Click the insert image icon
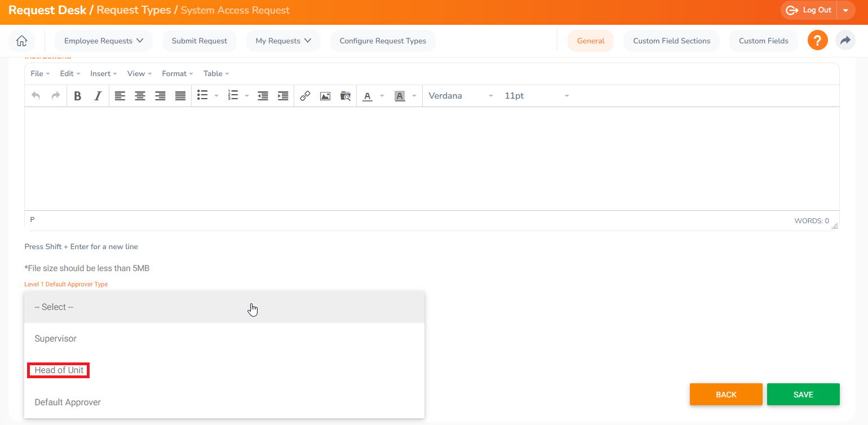This screenshot has width=868, height=425. 325,96
